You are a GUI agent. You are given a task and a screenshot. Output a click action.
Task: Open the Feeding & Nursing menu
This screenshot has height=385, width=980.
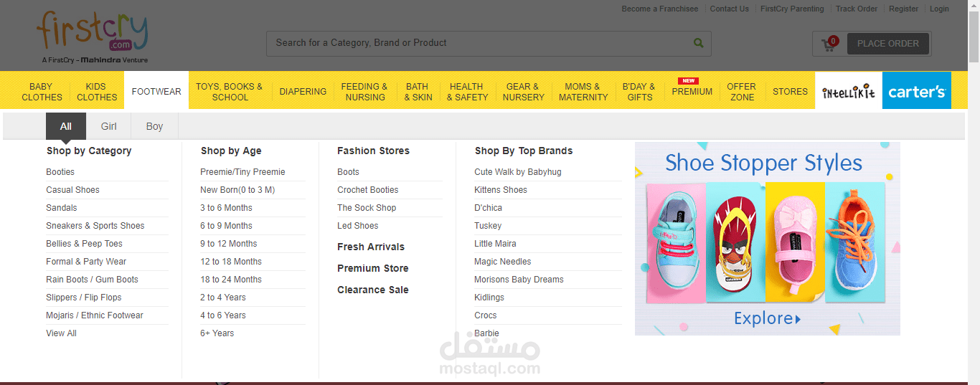pyautogui.click(x=364, y=92)
